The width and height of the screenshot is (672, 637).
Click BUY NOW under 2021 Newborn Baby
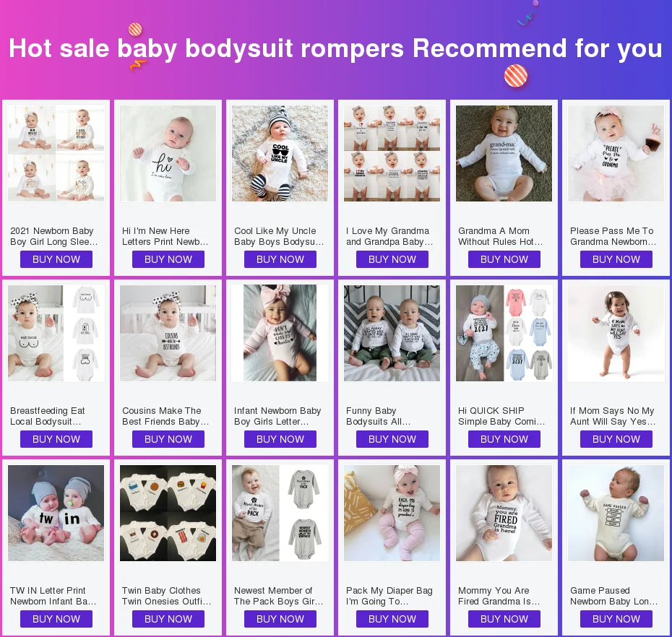point(56,259)
